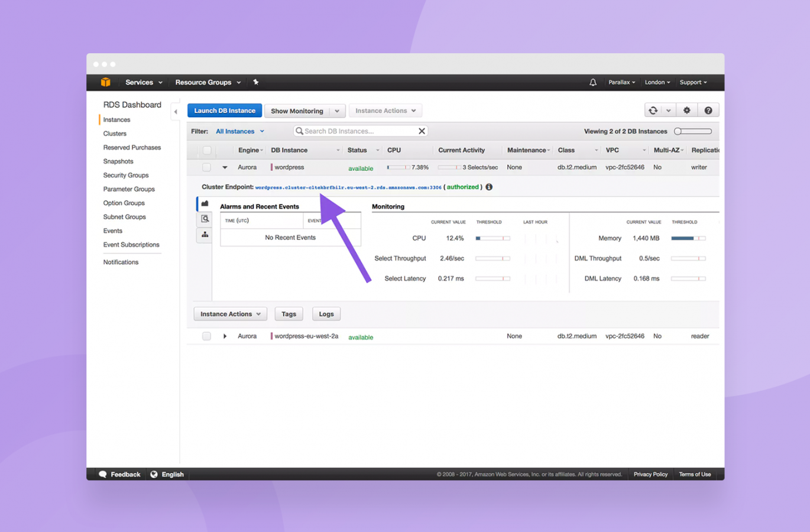The image size is (810, 532).
Task: Collapse the sidebar with the arrow icon
Action: (x=176, y=112)
